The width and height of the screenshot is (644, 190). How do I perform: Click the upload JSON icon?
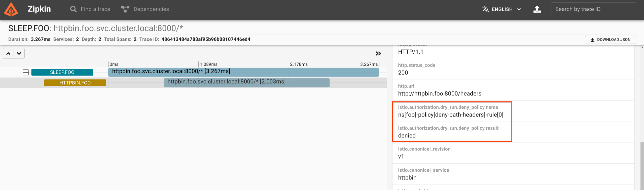point(537,9)
